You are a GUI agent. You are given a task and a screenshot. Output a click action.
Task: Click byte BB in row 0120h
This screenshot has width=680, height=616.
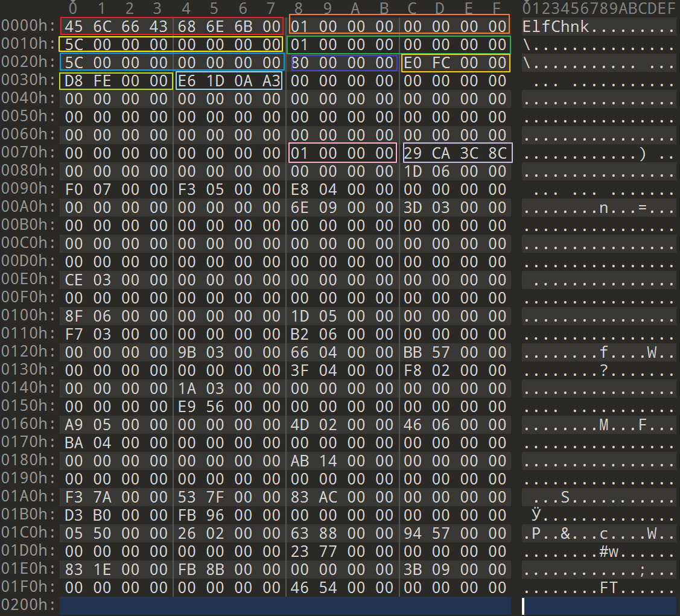click(x=413, y=352)
